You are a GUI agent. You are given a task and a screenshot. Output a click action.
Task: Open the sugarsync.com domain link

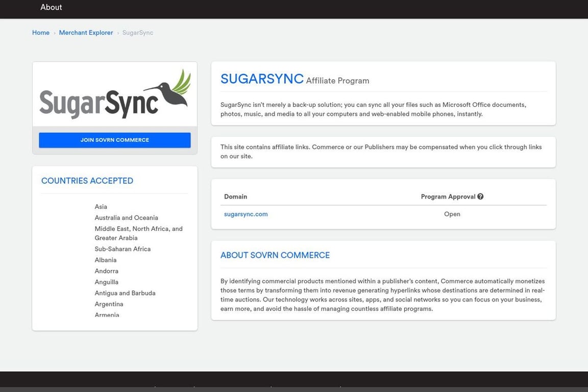point(246,214)
